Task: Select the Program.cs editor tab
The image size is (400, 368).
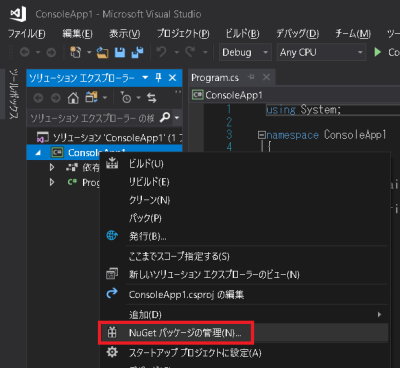Action: click(x=215, y=78)
